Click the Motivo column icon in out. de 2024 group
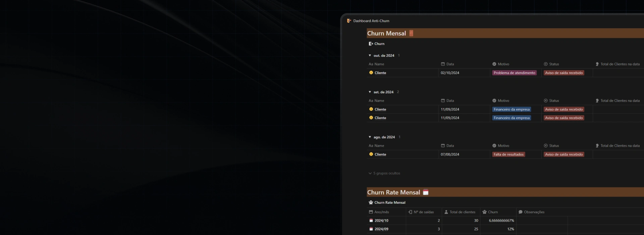Viewport: 644px width, 235px height. [x=494, y=64]
